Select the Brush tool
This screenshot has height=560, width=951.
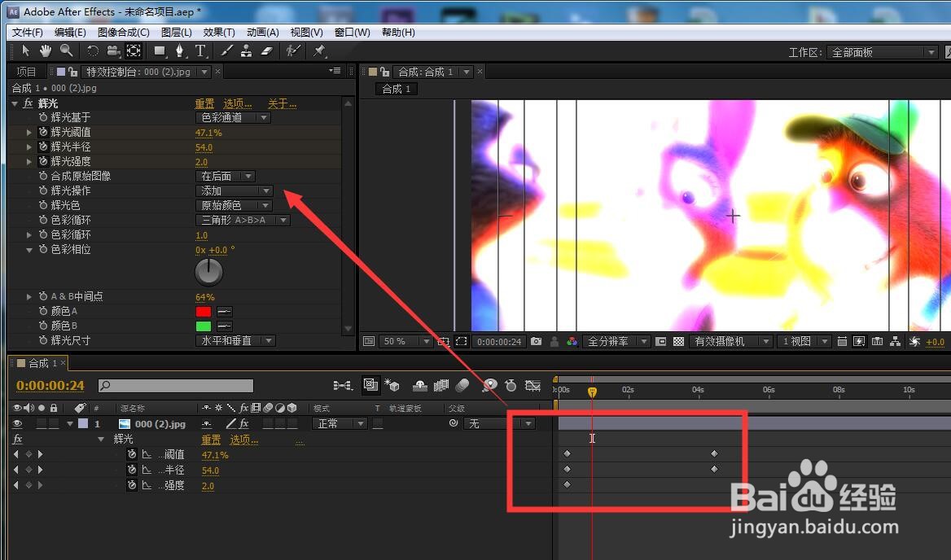[x=226, y=51]
